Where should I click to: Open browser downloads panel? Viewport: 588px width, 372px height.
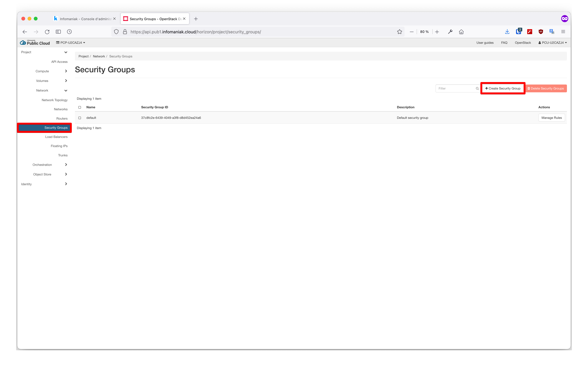tap(507, 32)
